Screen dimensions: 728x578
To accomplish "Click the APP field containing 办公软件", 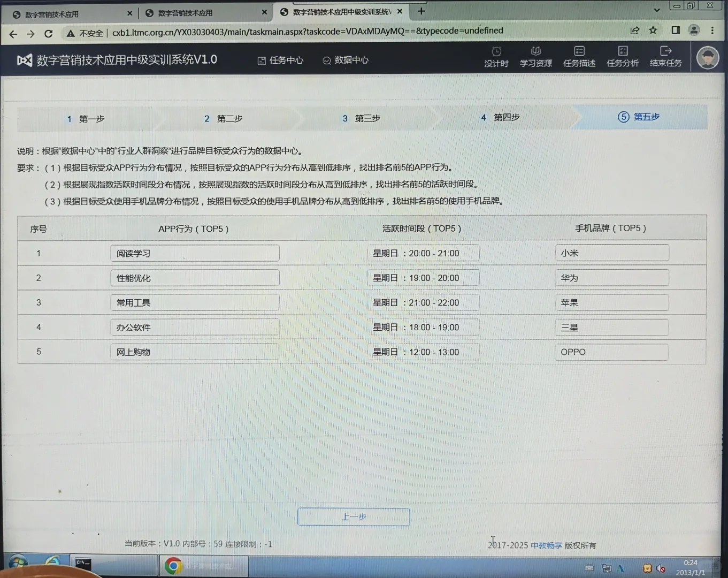I will (x=195, y=327).
